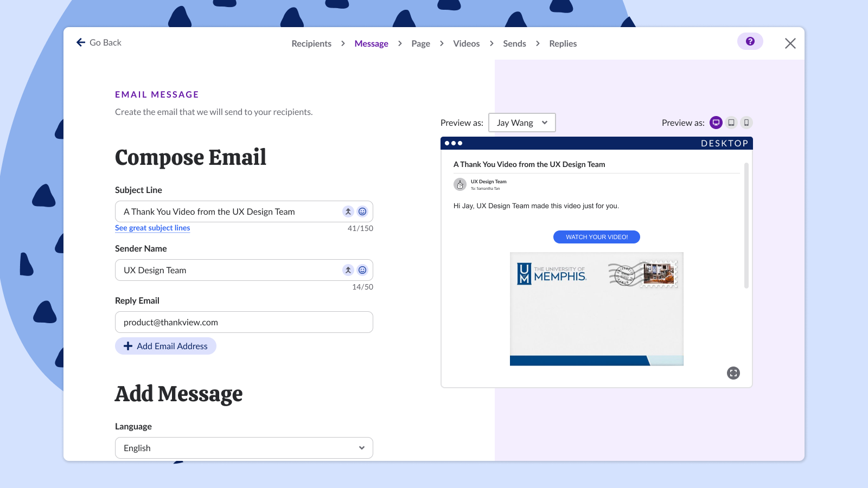Open the emoji picker for Sender Name
Screen dimensions: 868x488
tap(362, 269)
